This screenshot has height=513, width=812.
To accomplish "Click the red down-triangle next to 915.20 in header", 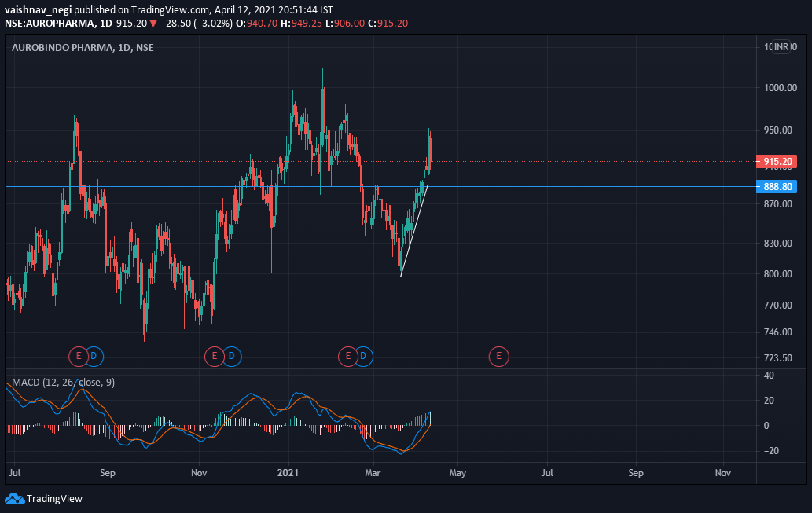I will click(153, 24).
